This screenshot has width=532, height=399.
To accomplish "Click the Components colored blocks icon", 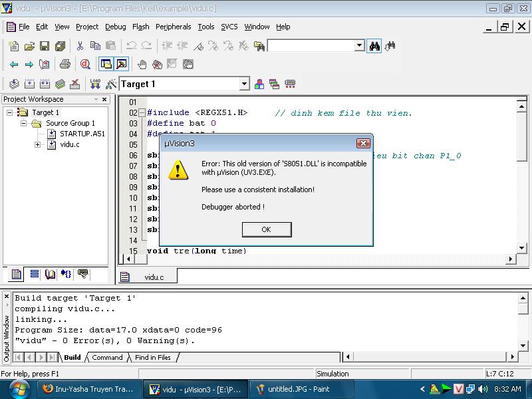I will [259, 84].
